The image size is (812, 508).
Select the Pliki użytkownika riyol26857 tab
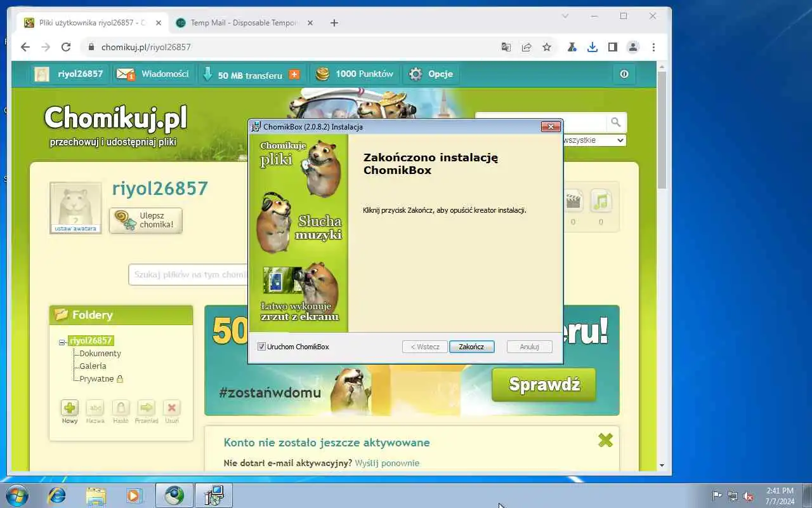click(x=93, y=23)
